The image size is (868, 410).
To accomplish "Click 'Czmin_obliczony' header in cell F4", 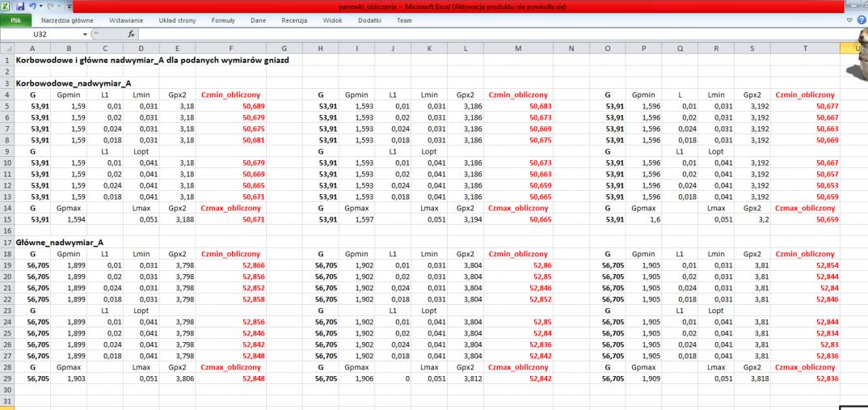I will [x=230, y=95].
